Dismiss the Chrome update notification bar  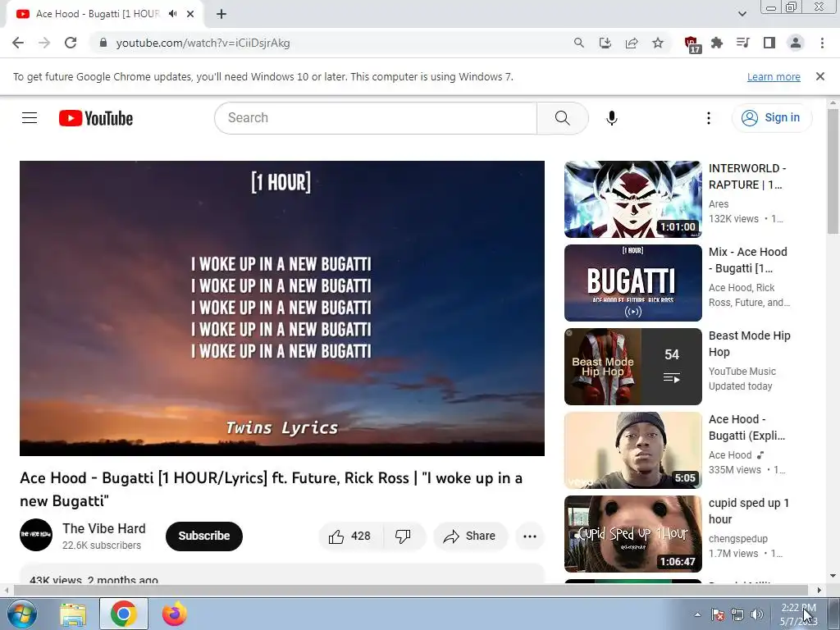[x=820, y=76]
